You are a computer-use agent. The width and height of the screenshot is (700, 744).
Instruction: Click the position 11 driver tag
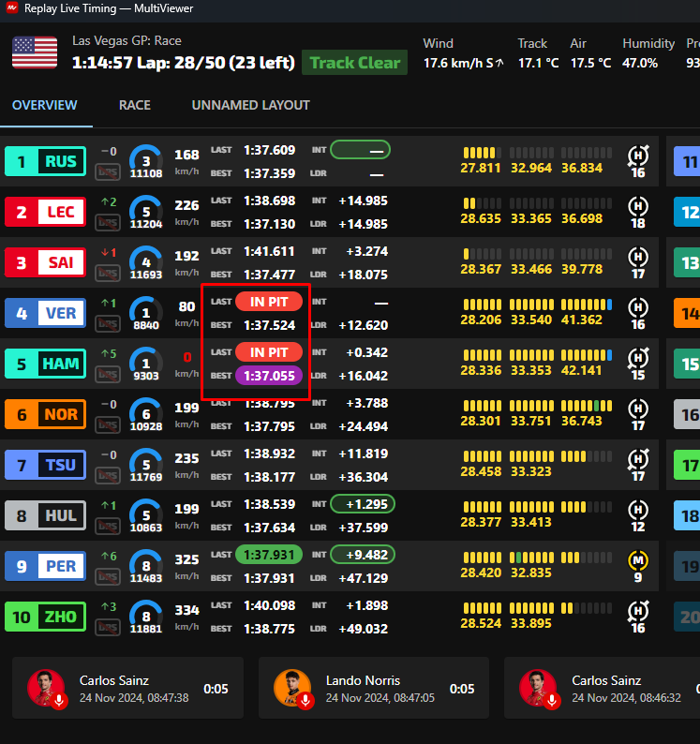click(687, 162)
